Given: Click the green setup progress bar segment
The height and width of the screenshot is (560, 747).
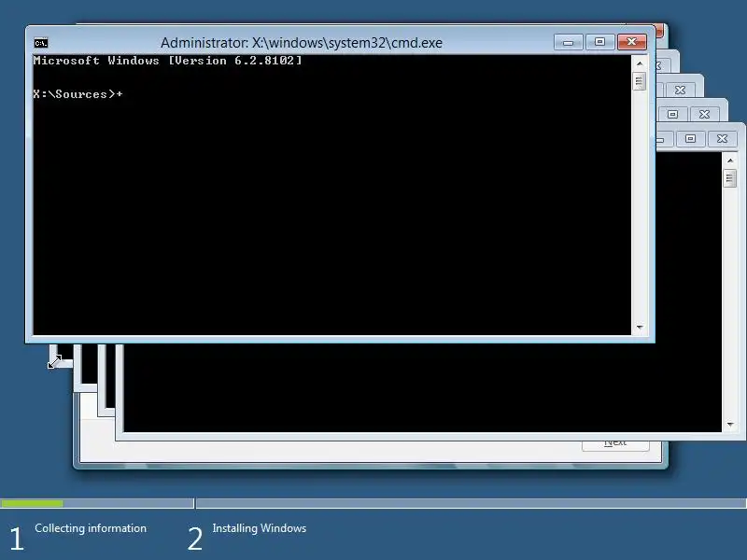Looking at the screenshot, I should (x=32, y=503).
